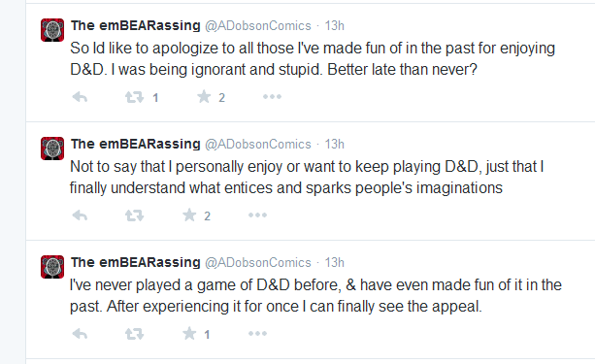
Task: Open the 13h timestamp of the third tweet
Action: (x=334, y=263)
